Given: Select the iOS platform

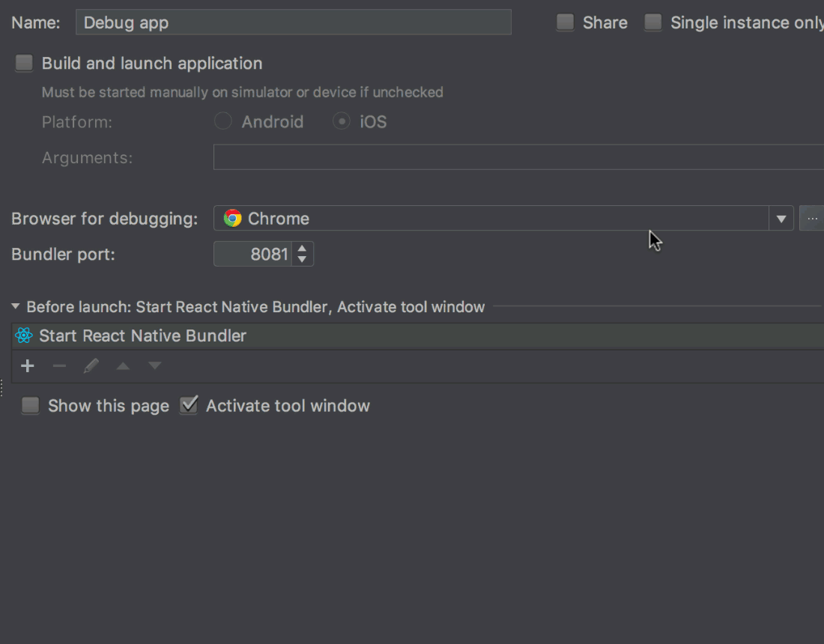Looking at the screenshot, I should click(341, 121).
